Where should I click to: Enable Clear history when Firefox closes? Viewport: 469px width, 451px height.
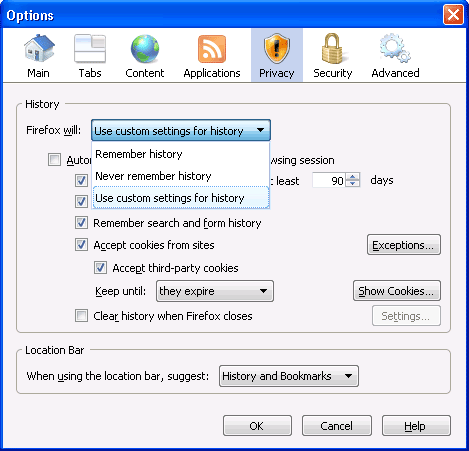coord(81,316)
